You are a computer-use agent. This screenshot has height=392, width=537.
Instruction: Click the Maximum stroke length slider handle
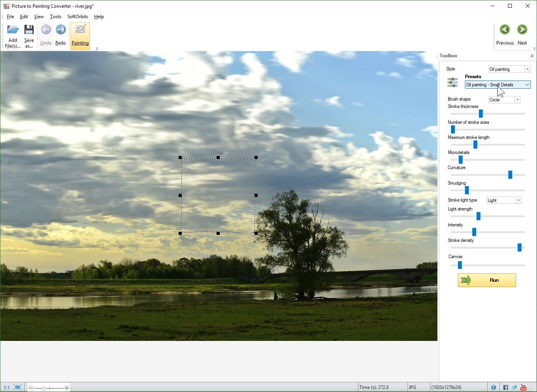(475, 144)
